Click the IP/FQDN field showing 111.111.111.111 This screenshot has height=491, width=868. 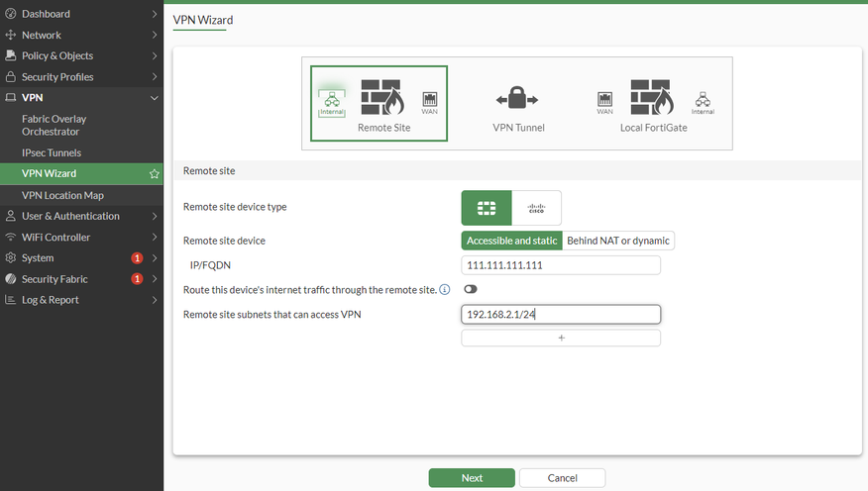coord(561,265)
